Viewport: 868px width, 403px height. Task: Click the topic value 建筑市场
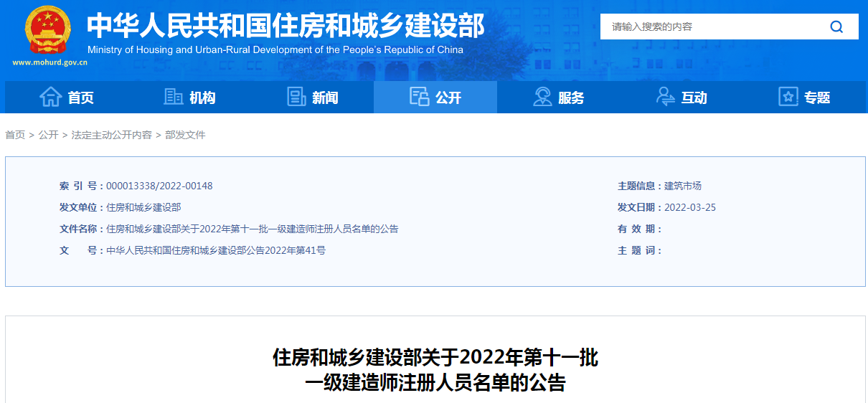tap(683, 186)
